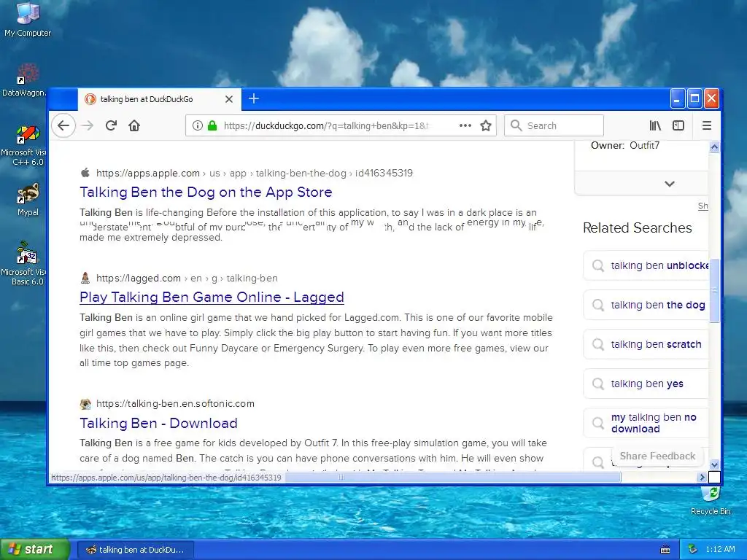Click the apps.apple.com result URL
747x560 pixels.
coord(255,174)
